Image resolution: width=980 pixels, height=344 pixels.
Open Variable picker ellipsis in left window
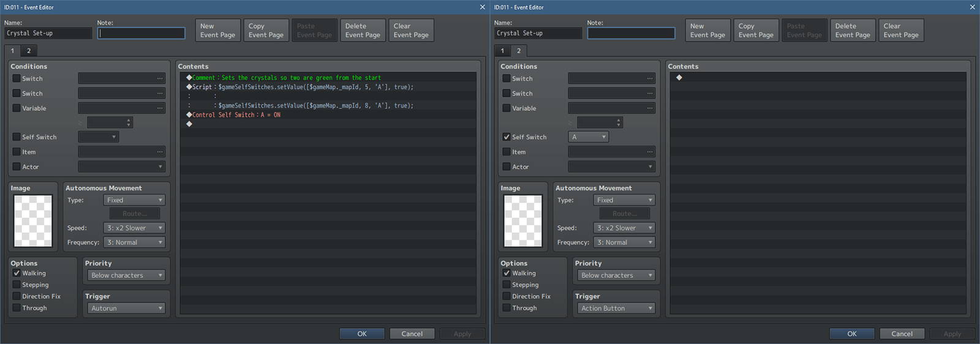(160, 108)
